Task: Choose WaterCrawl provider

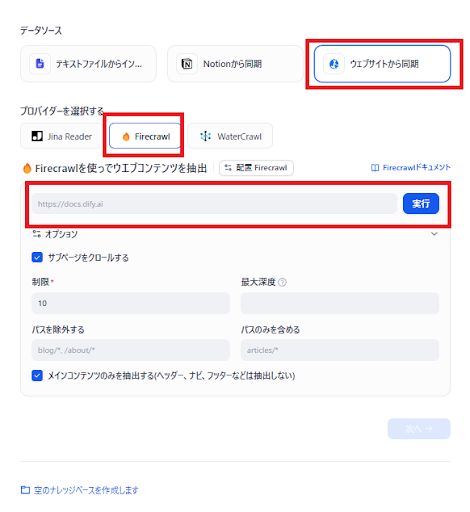Action: (x=230, y=136)
